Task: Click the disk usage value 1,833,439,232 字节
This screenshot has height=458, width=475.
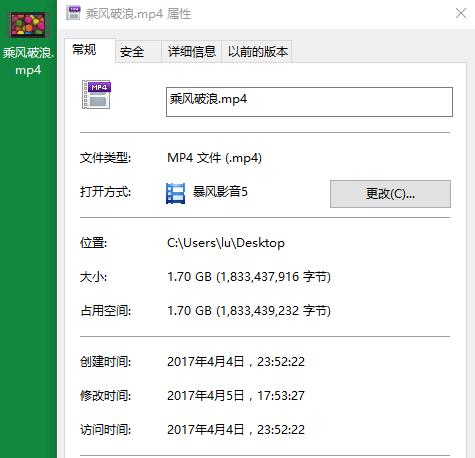Action: pyautogui.click(x=274, y=311)
